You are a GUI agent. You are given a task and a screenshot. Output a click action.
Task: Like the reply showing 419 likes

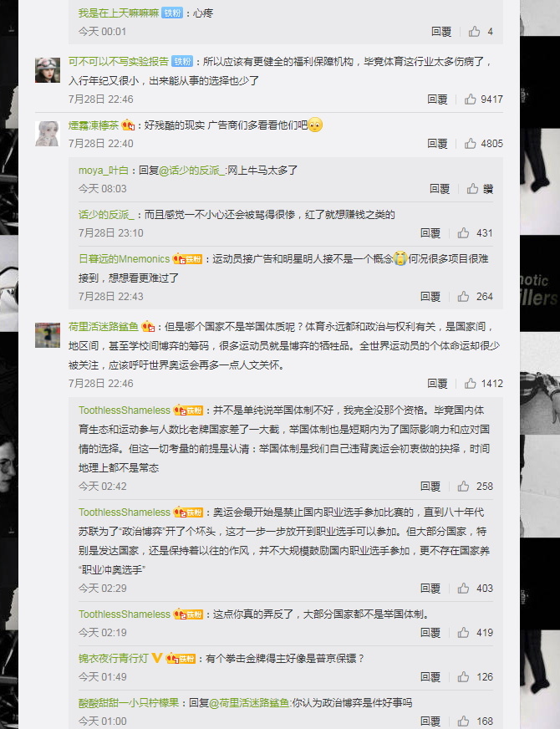[x=463, y=632]
